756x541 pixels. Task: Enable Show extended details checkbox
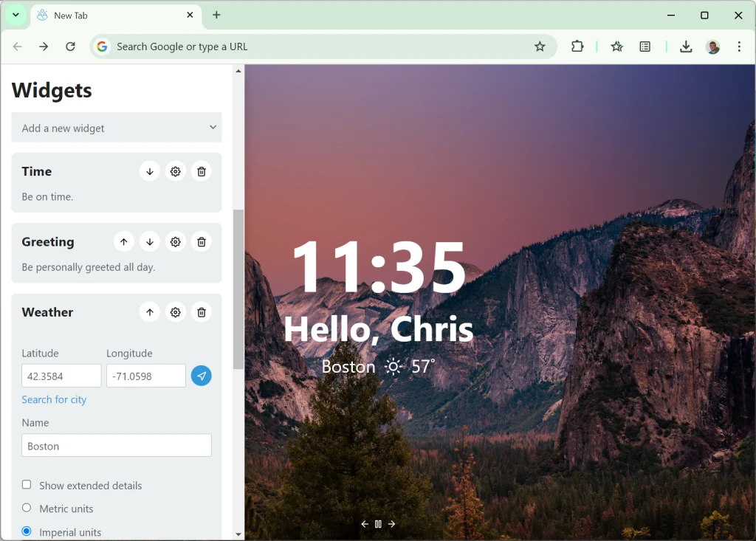click(27, 485)
